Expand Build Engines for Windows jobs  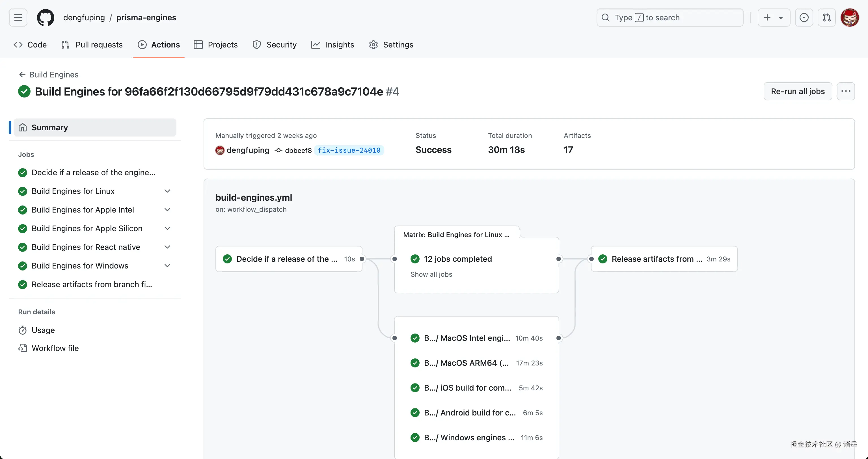167,266
